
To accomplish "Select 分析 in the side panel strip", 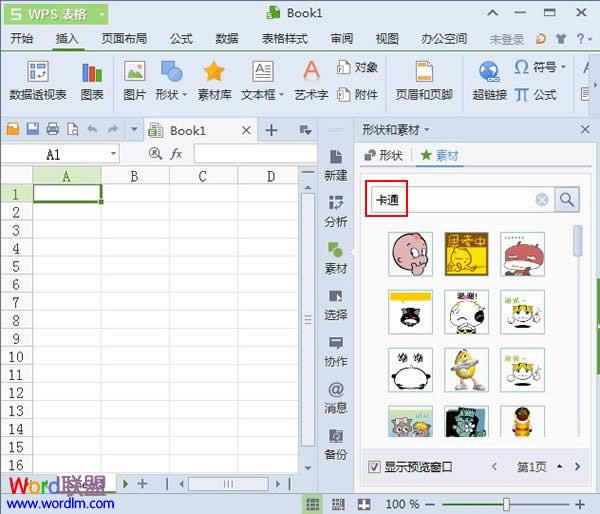I will (336, 211).
